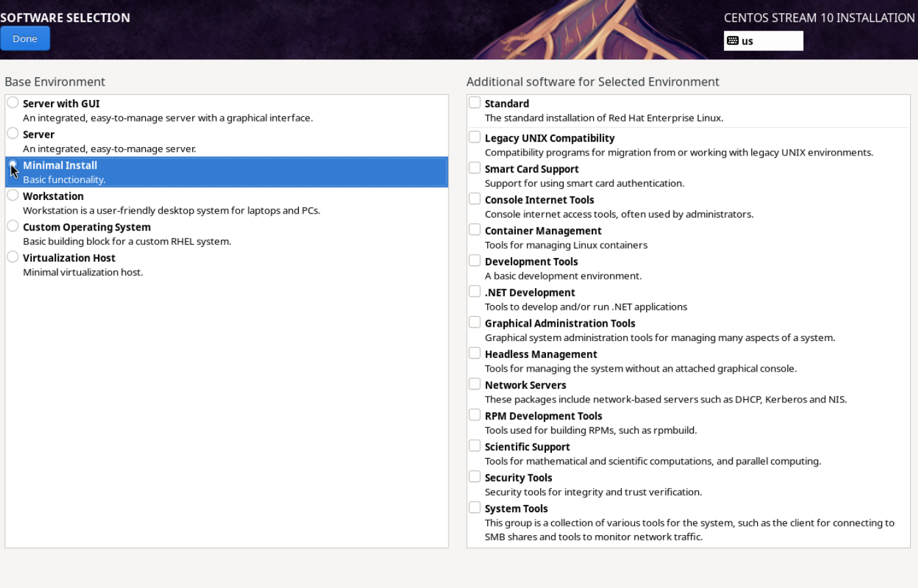Enable the Standard checkbox
The image size is (918, 588).
[475, 103]
